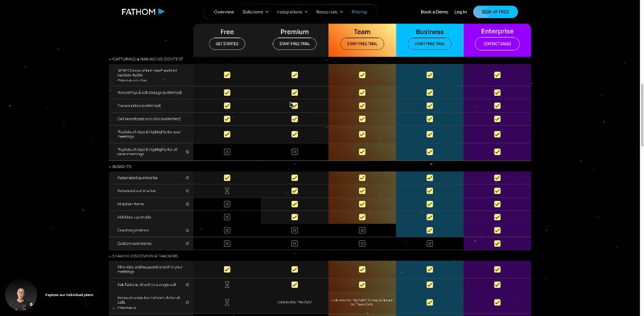
Task: Open info icon for Custom summaries
Action: [x=187, y=244]
